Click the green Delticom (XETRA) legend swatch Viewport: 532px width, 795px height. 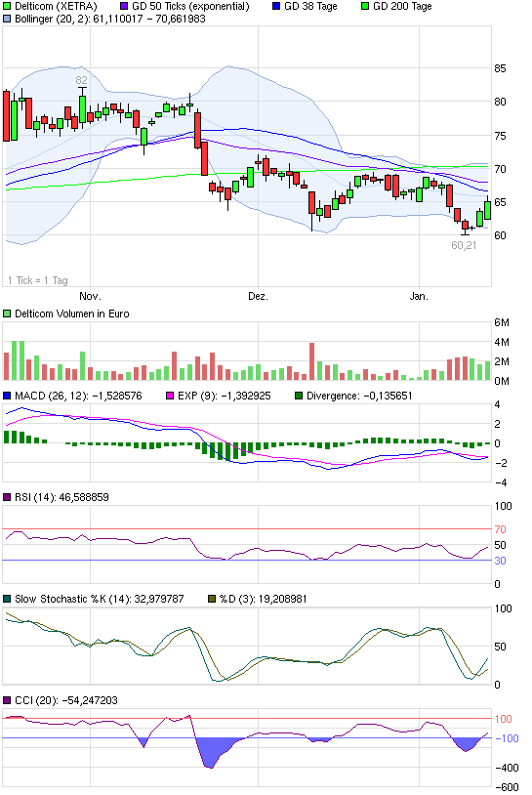7,7
